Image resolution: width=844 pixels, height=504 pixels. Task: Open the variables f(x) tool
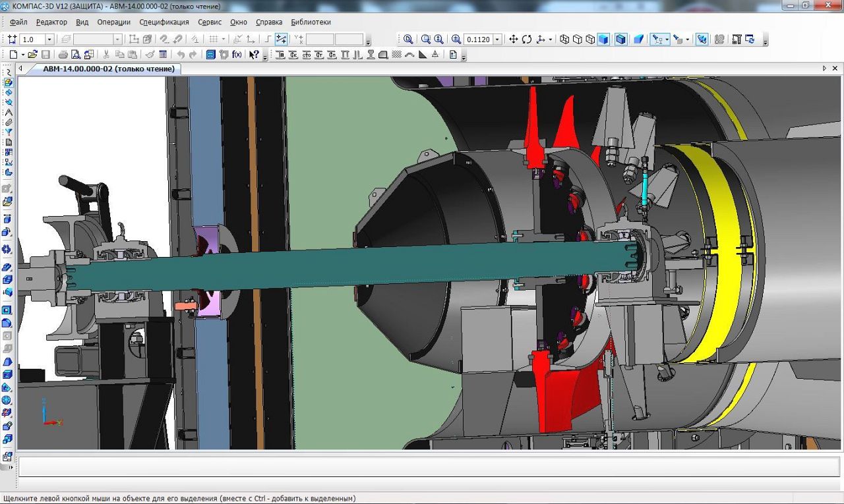[x=237, y=55]
